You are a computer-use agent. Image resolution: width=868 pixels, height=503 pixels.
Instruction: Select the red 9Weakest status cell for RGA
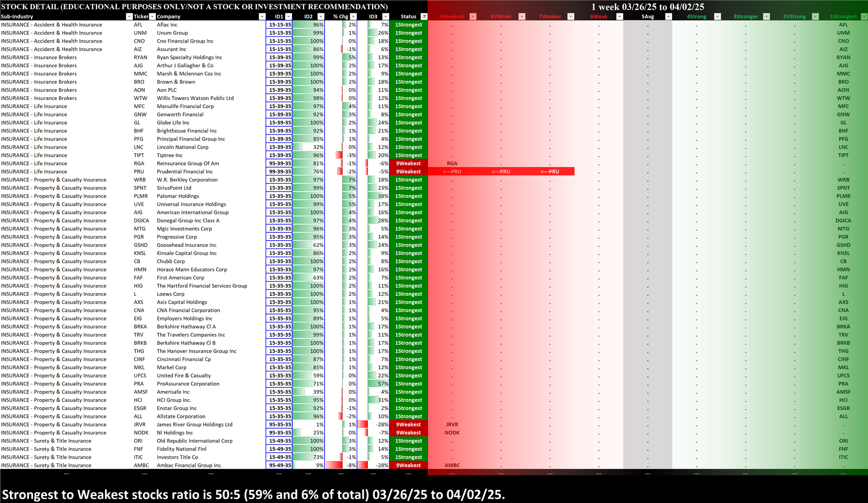click(x=408, y=163)
